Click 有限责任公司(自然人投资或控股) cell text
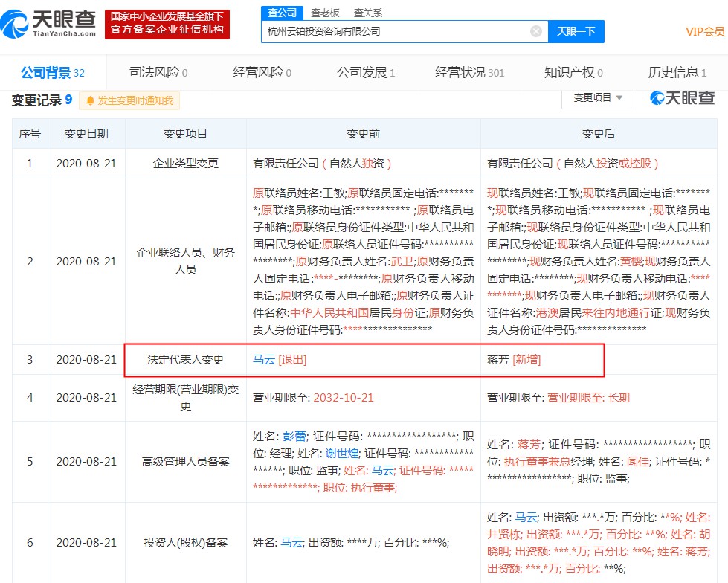 [x=573, y=164]
